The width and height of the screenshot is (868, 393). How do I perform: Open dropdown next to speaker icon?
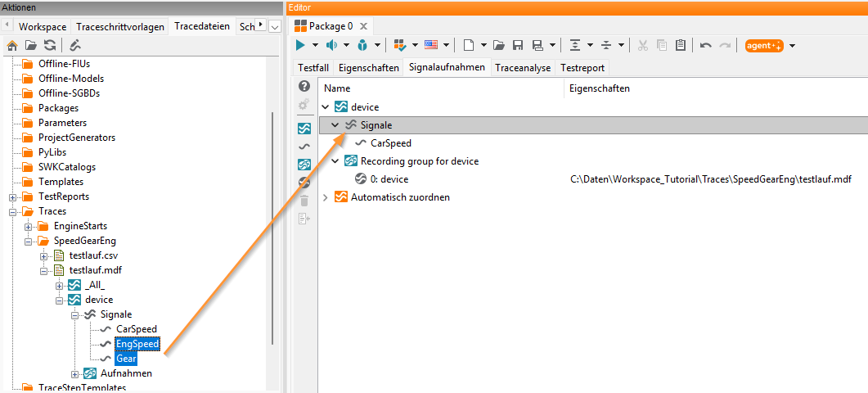click(x=347, y=46)
